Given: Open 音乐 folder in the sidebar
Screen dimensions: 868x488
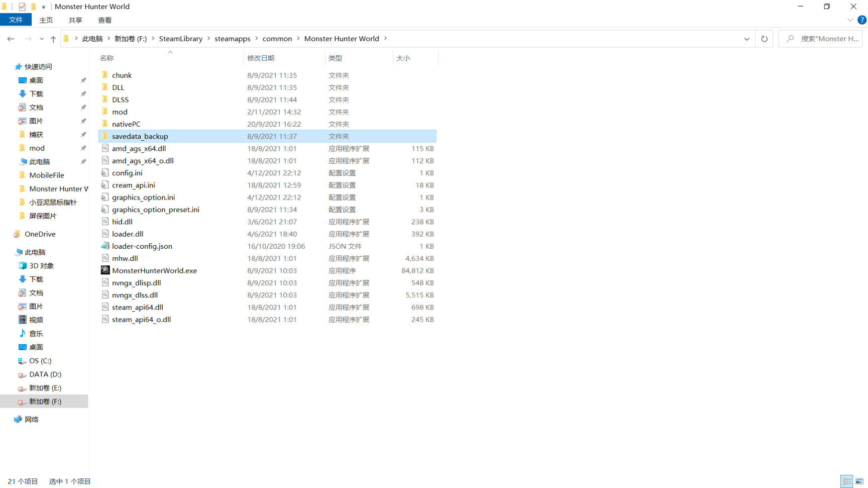Looking at the screenshot, I should pyautogui.click(x=36, y=334).
